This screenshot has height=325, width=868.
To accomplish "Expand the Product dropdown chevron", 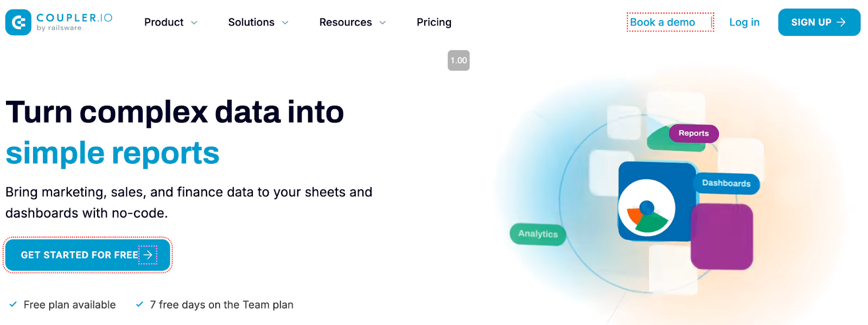I will click(x=194, y=23).
